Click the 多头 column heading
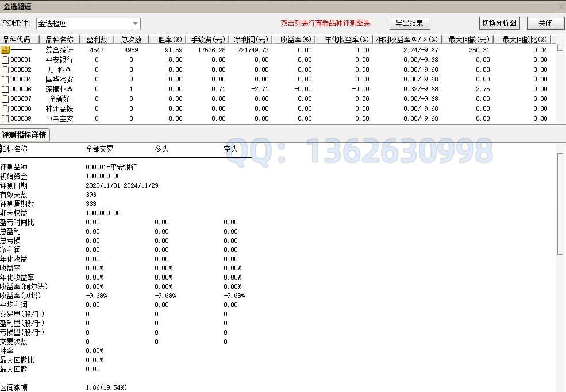 (161, 149)
